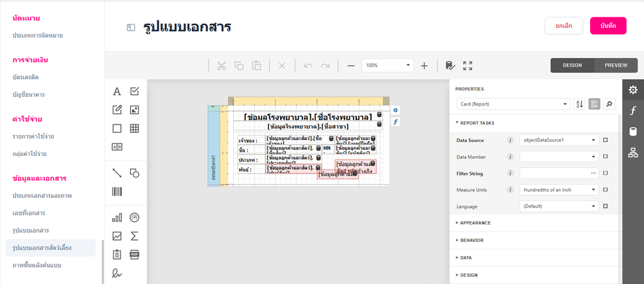
Task: Toggle sidebar icon beside รูปแบบเอกสาร title
Action: point(131,27)
